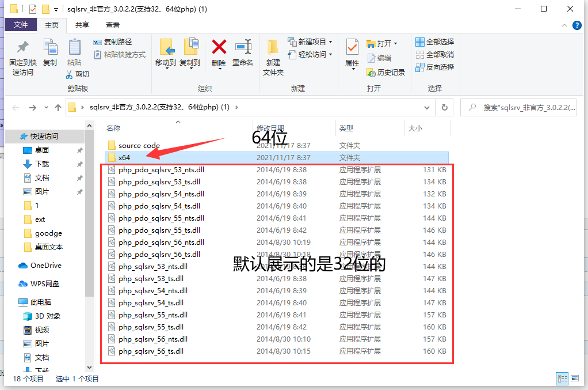Click title bar properties checkmark icon
This screenshot has height=390, width=588.
[33, 9]
